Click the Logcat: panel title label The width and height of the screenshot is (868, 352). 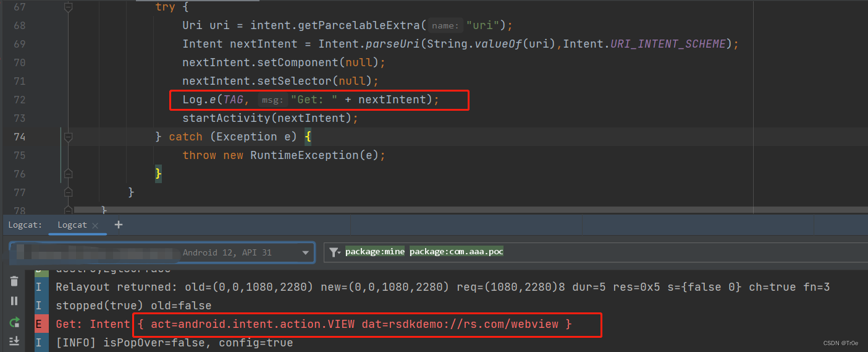coord(25,225)
